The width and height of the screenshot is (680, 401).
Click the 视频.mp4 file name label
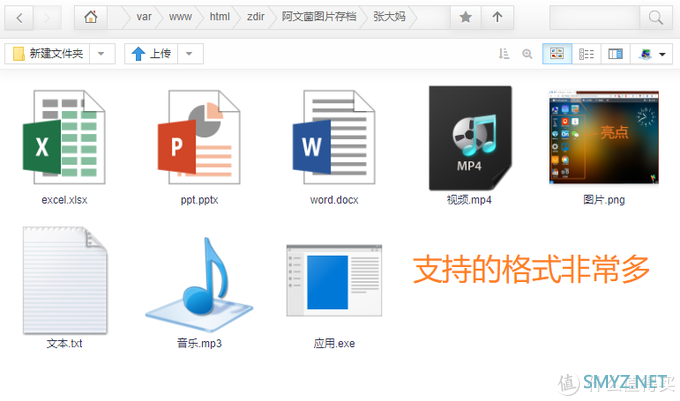click(x=469, y=200)
